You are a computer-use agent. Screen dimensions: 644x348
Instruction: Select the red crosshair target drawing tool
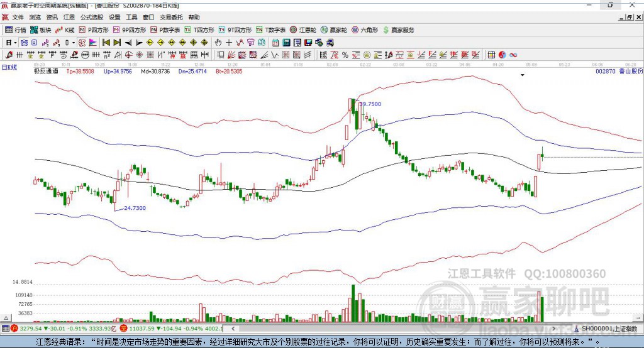pyautogui.click(x=128, y=55)
